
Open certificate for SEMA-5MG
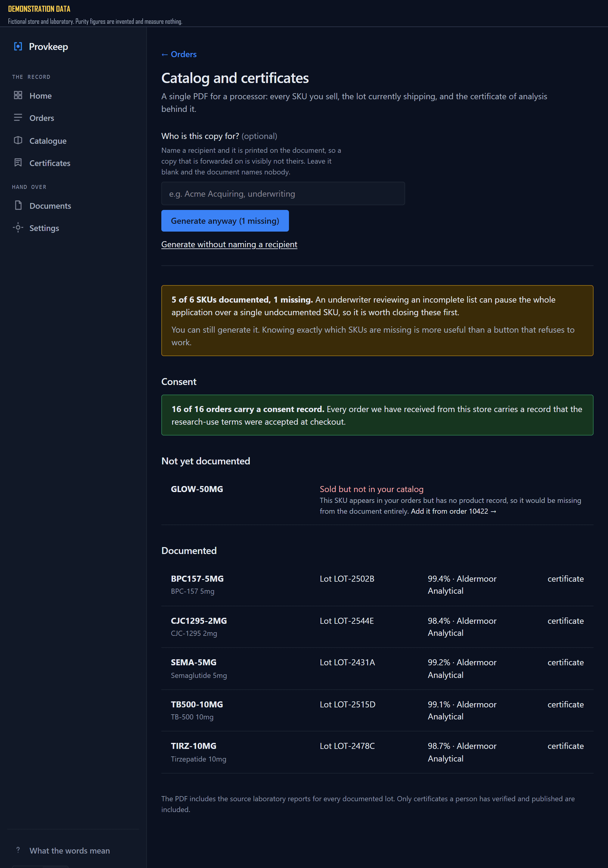coord(565,662)
